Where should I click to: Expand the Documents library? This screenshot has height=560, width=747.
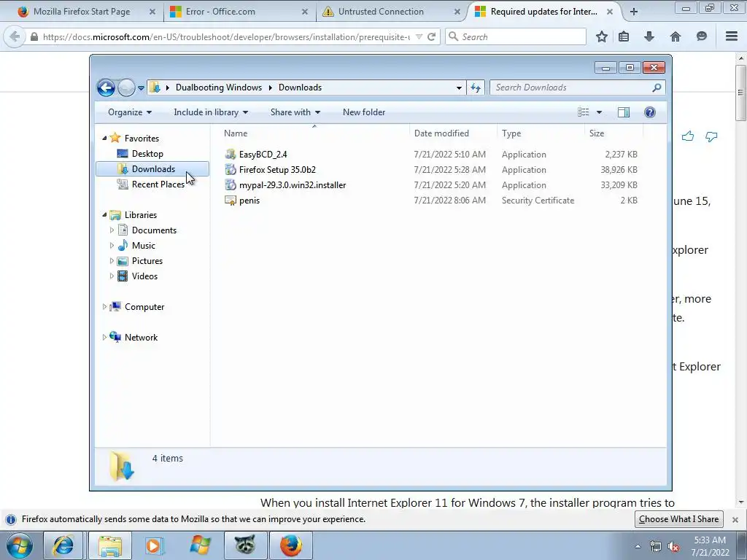[x=112, y=230]
